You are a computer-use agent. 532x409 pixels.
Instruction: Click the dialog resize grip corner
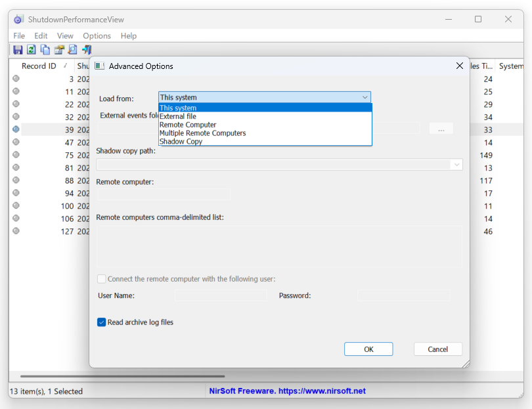coord(466,364)
